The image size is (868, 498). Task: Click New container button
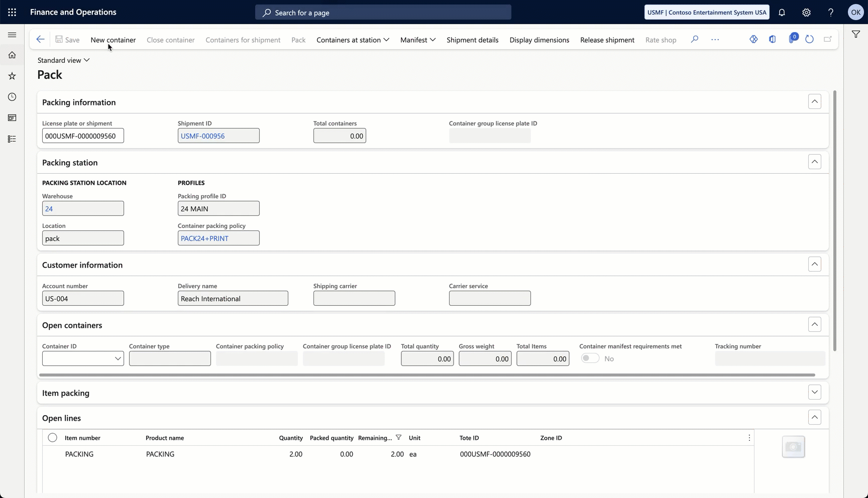(113, 40)
